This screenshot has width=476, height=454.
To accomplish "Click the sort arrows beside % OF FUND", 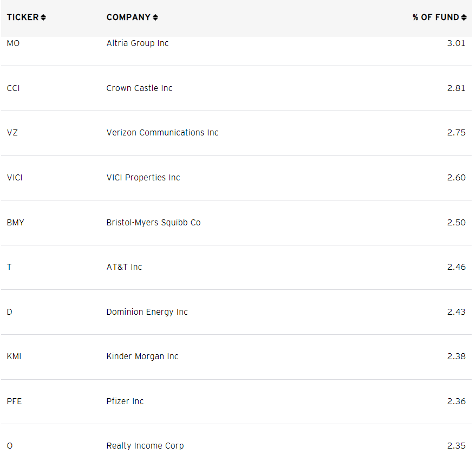I will (x=464, y=17).
